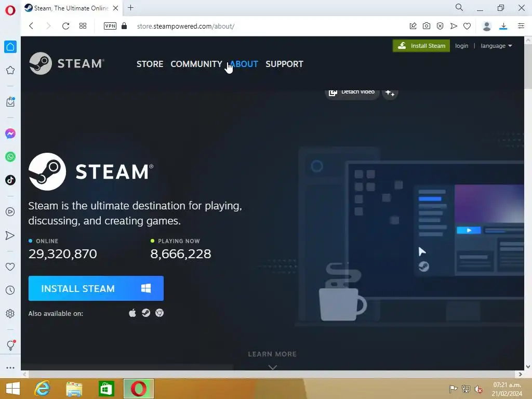The image size is (532, 399).
Task: Open History clock in sidebar
Action: [x=10, y=290]
